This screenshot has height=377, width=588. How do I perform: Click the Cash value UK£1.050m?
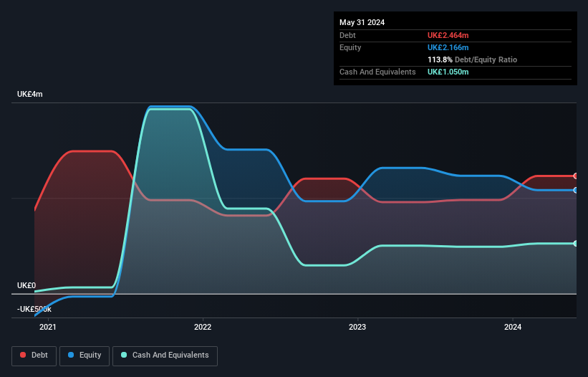click(448, 72)
